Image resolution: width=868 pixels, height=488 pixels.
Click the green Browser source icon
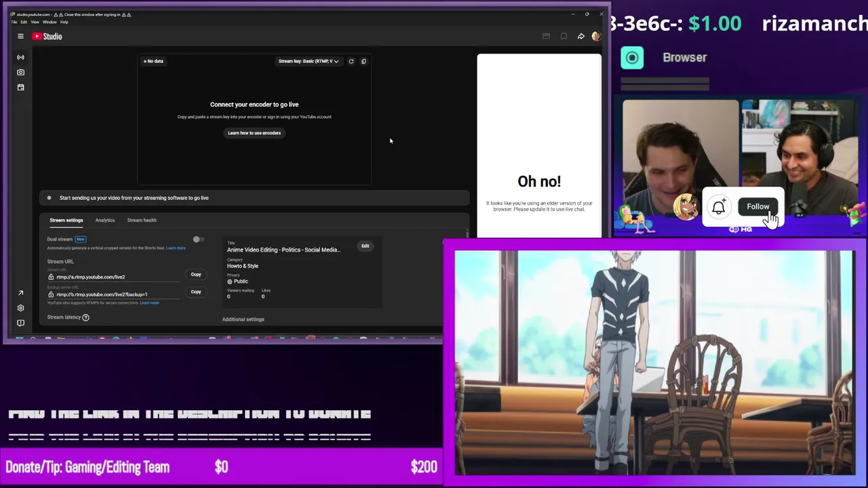[x=632, y=58]
